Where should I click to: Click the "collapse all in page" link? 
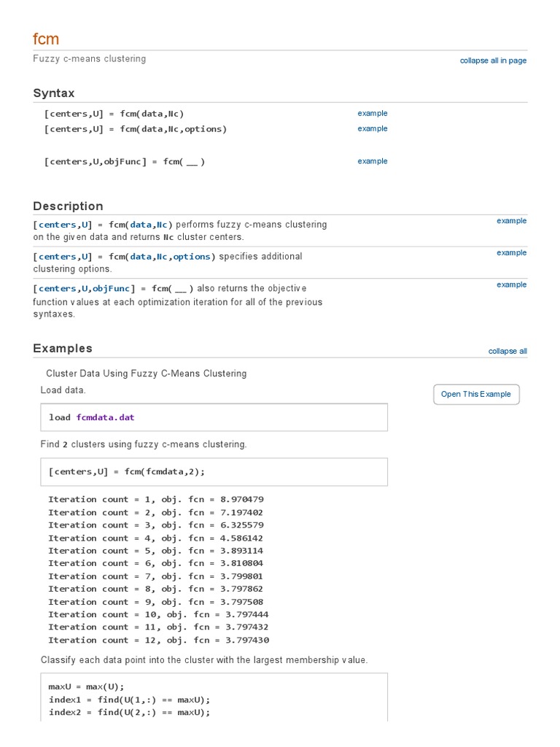(x=493, y=61)
